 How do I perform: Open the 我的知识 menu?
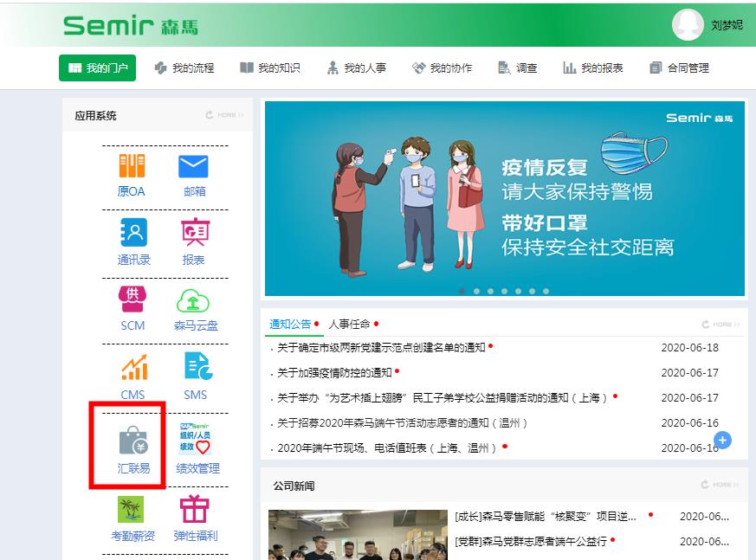(x=270, y=68)
